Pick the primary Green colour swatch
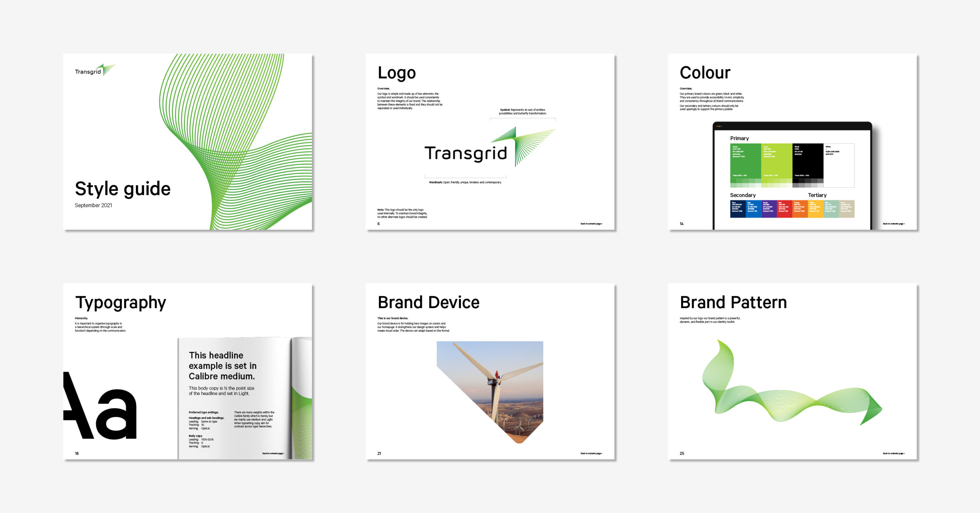This screenshot has height=513, width=980. click(746, 165)
